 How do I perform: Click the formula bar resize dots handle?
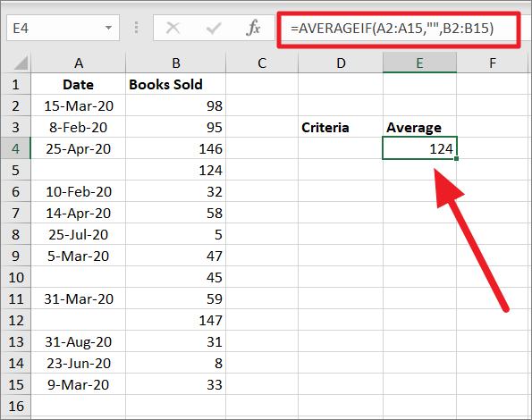[137, 28]
